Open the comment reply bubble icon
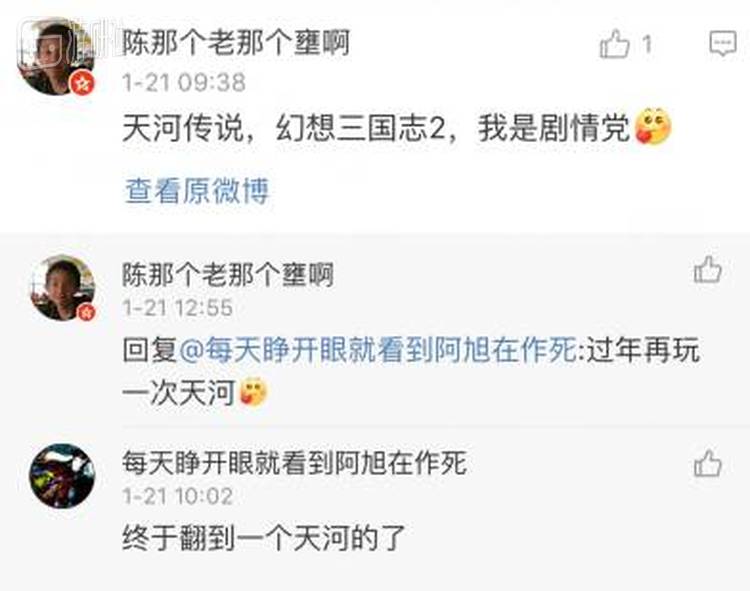This screenshot has width=750, height=591. click(x=722, y=44)
